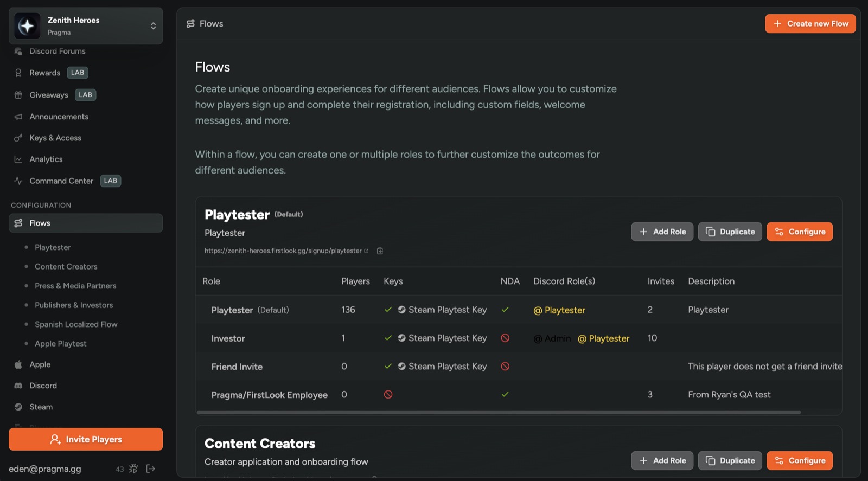Open the Playtester flow in sidebar
Image resolution: width=868 pixels, height=481 pixels.
click(x=53, y=247)
